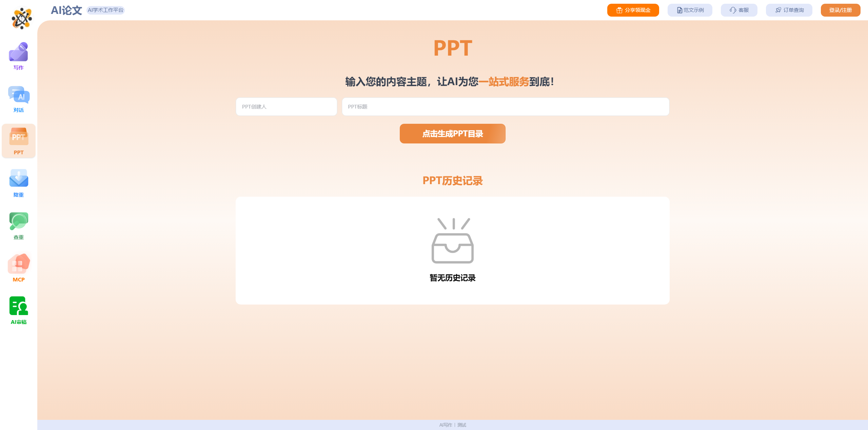Click the 登录/注册 login button
Screen dimensions: 868x430
(x=841, y=10)
